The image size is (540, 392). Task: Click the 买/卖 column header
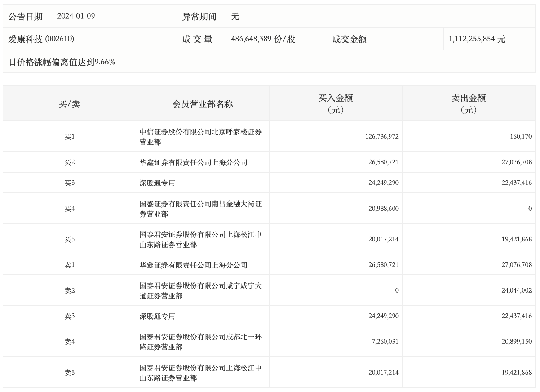click(69, 104)
